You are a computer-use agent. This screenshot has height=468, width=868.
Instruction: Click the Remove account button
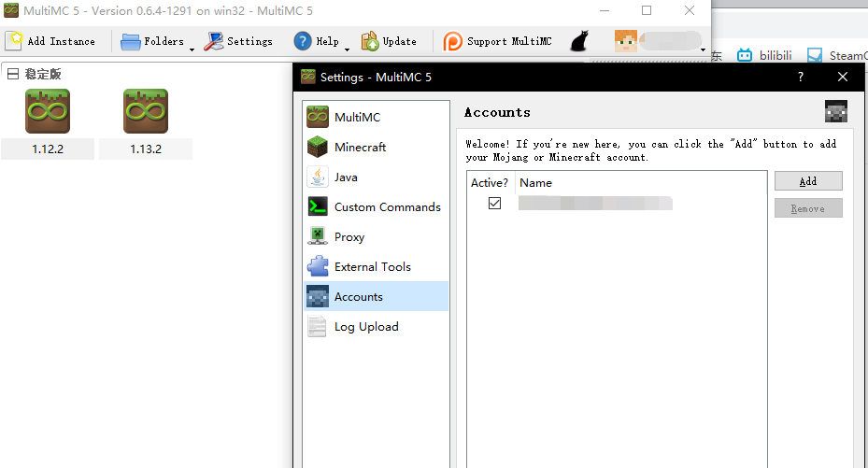pos(808,208)
